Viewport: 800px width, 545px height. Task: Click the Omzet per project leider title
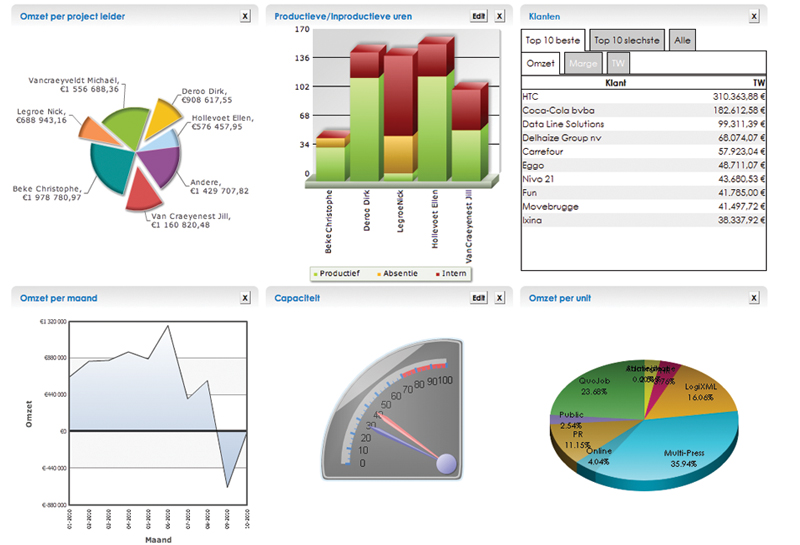coord(72,16)
